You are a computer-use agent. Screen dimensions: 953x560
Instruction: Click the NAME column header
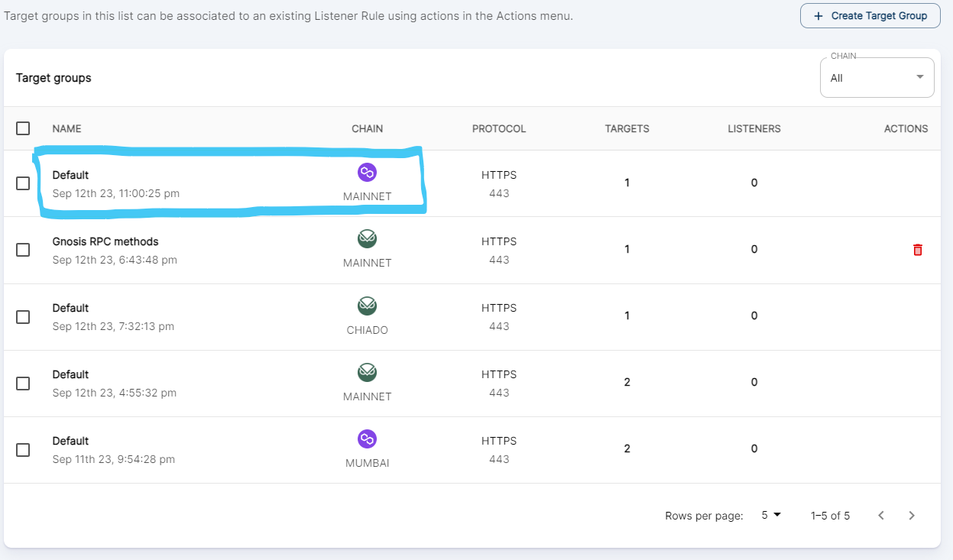[x=66, y=128]
